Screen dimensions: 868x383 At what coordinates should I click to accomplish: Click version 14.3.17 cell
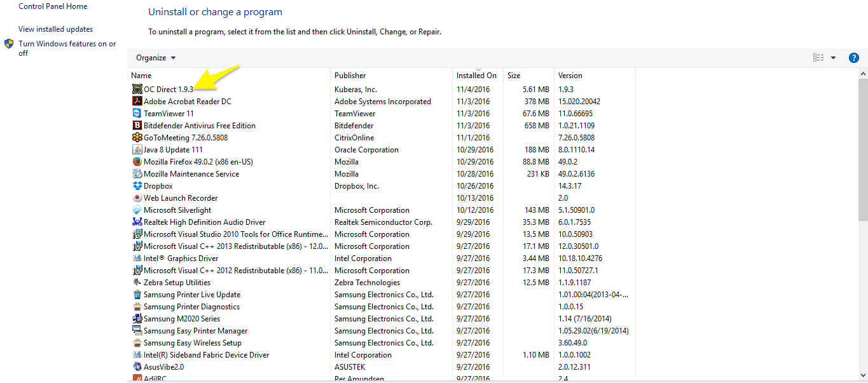570,186
